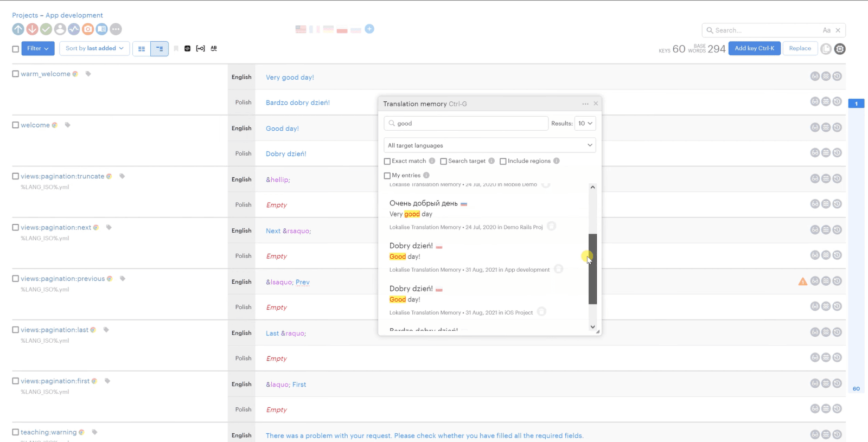Open the orange Screenshots camera icon

(88, 29)
